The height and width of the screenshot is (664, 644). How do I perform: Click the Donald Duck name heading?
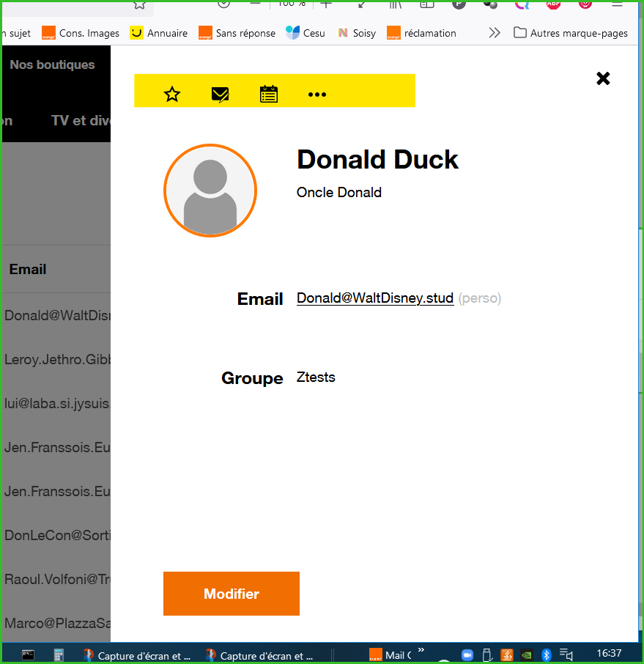click(377, 160)
